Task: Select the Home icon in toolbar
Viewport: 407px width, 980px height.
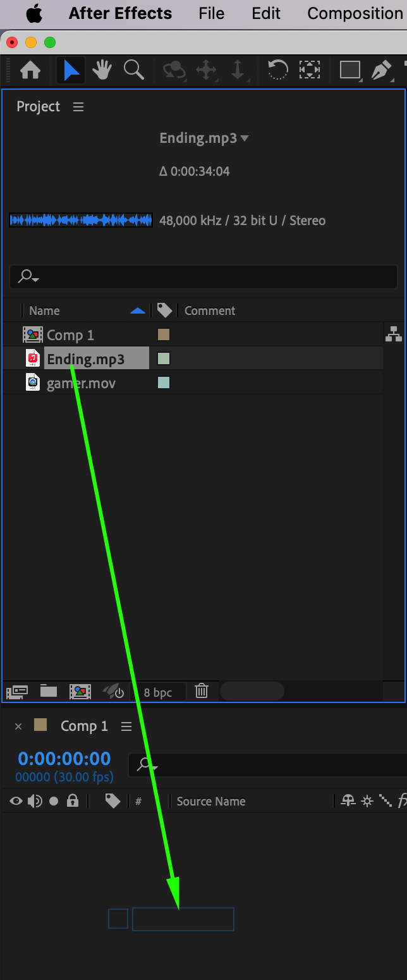Action: (30, 70)
